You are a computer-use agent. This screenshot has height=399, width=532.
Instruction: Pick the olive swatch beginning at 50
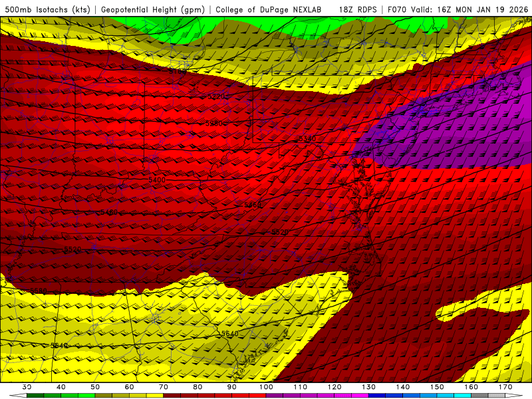pyautogui.click(x=104, y=395)
